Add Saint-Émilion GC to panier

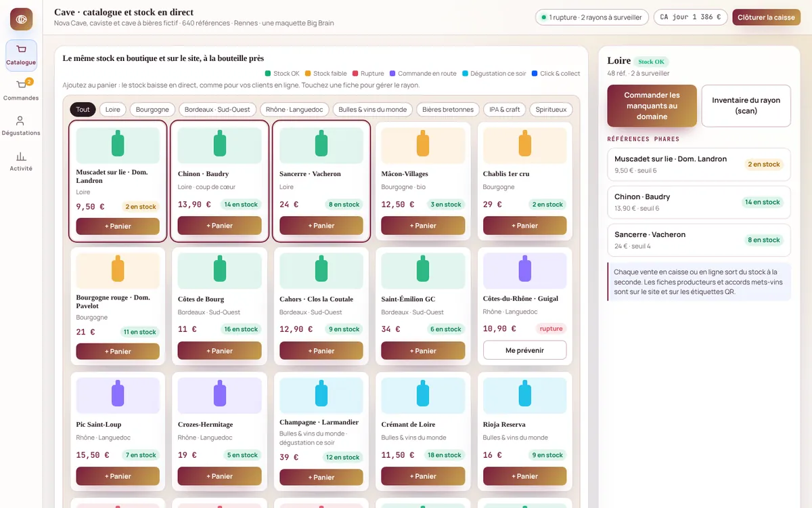point(423,351)
